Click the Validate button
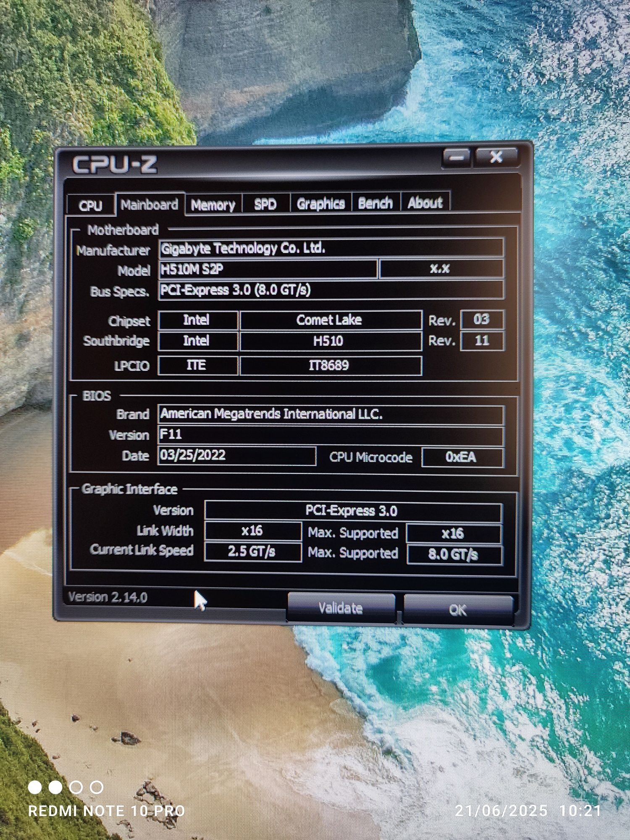Viewport: 630px width, 840px height. pyautogui.click(x=341, y=608)
